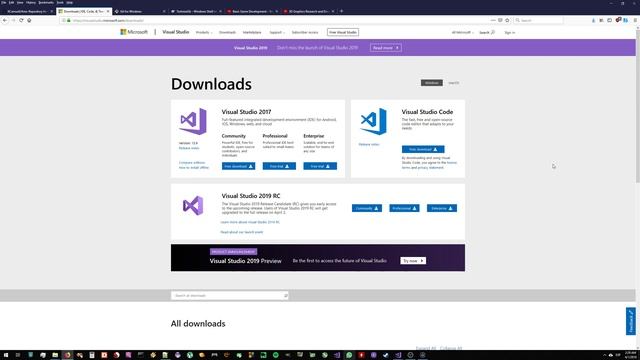Open Subscriber access link
Viewport: 640px width, 360px height.
(305, 32)
